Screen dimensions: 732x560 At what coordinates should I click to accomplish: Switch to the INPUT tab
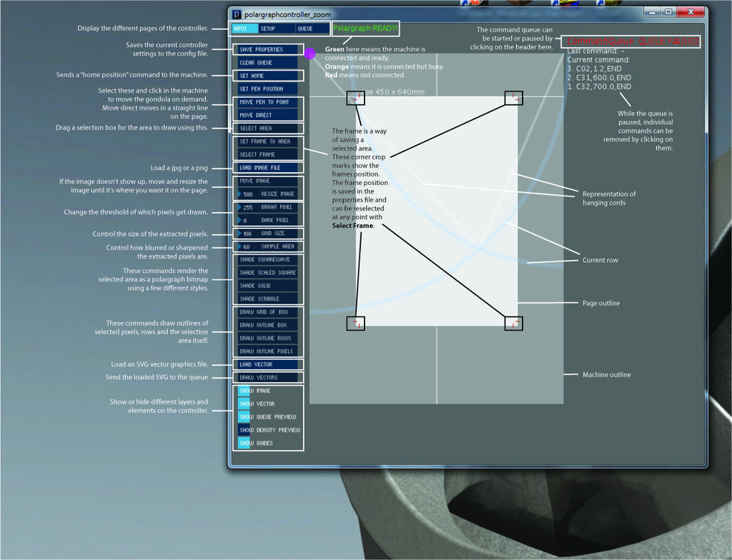click(x=245, y=29)
